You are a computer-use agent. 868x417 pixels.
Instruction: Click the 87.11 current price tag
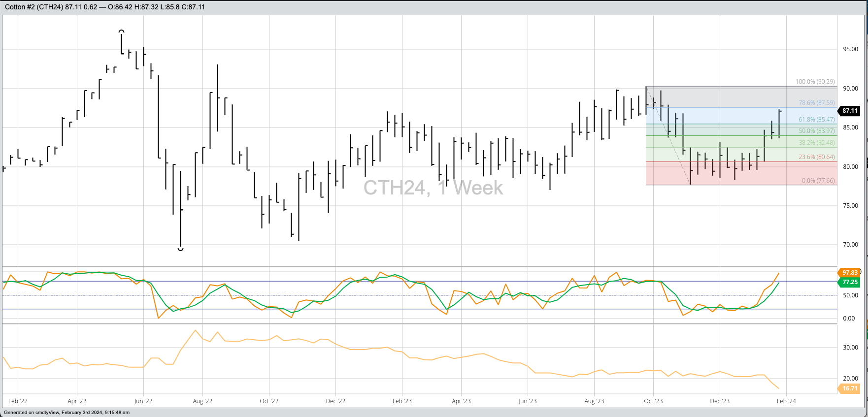tap(849, 111)
